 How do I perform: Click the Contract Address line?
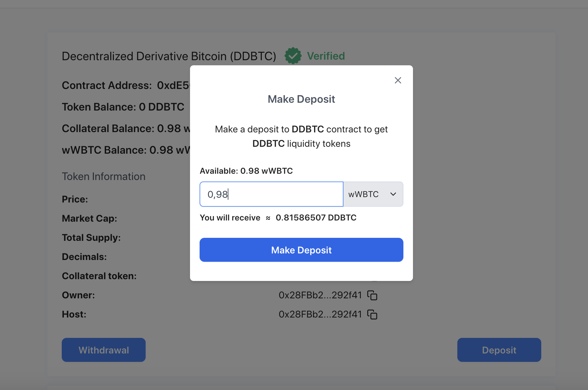tap(126, 85)
